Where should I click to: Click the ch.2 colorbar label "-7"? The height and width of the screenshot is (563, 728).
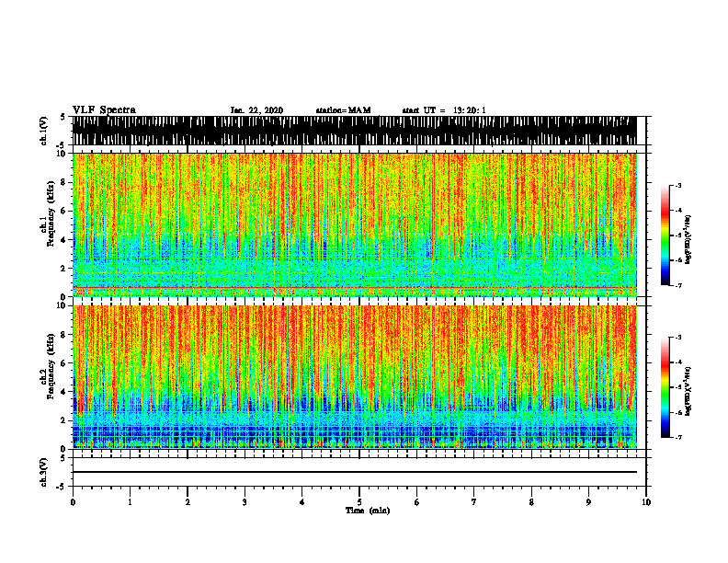[x=678, y=437]
